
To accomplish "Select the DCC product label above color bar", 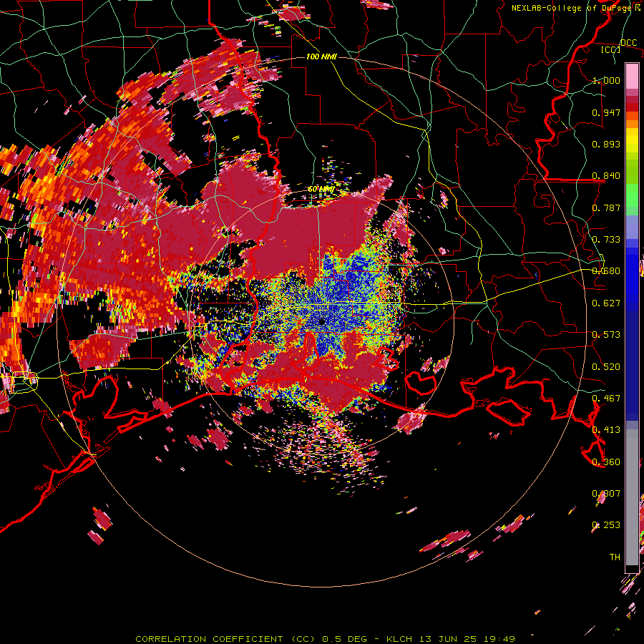I will [x=628, y=43].
